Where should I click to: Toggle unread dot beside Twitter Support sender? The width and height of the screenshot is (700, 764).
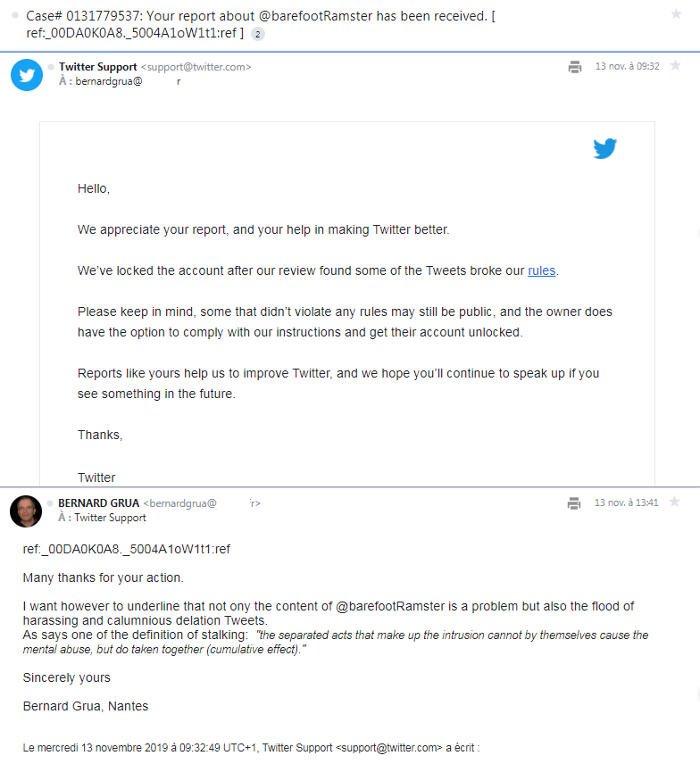click(x=51, y=67)
